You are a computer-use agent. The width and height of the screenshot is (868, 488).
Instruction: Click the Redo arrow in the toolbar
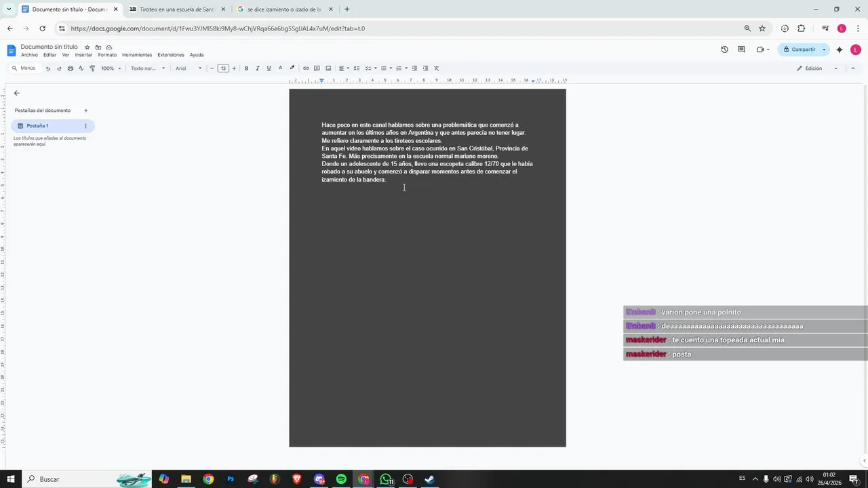59,68
